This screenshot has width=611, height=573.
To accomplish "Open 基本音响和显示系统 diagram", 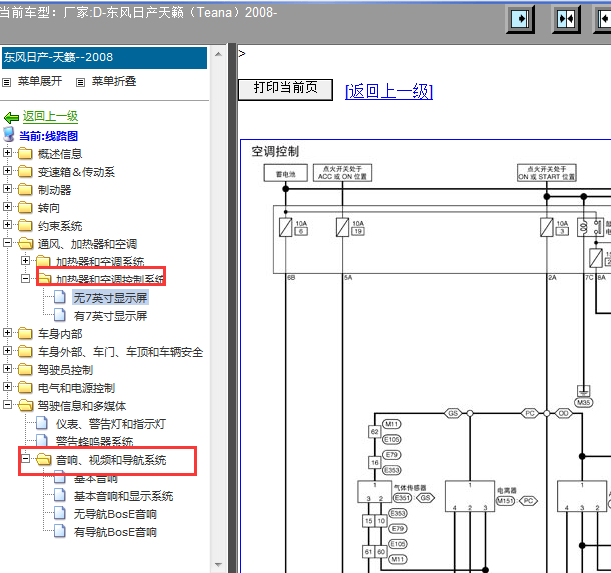I will pyautogui.click(x=124, y=495).
